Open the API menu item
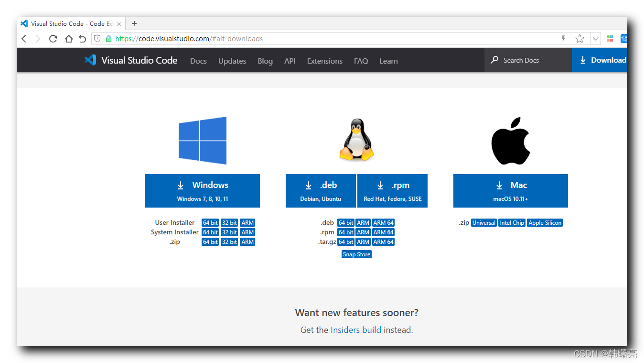 pos(290,61)
